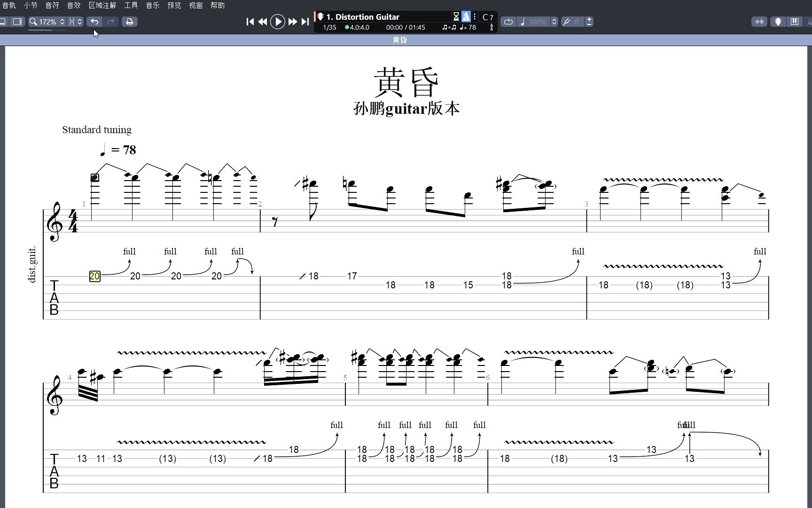Click the 黄昏 document tab bar

(406, 40)
